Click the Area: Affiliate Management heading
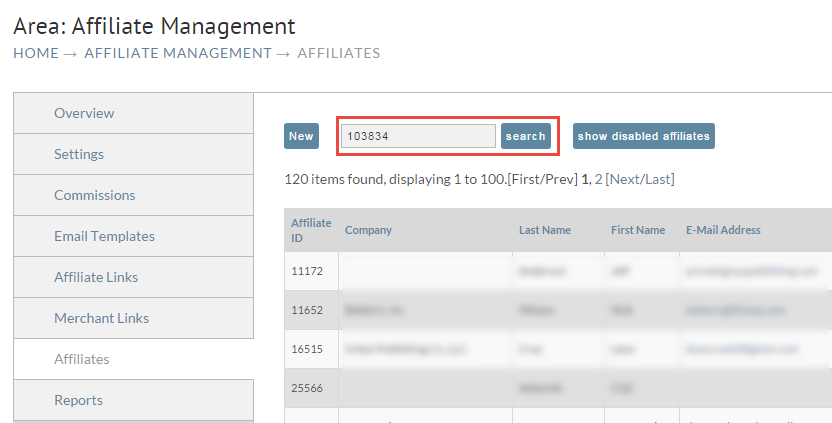832x423 pixels. click(x=154, y=27)
